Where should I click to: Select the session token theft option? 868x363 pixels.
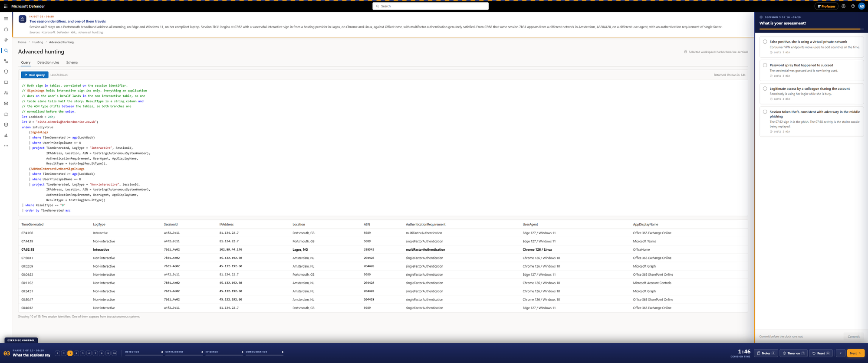point(811,122)
